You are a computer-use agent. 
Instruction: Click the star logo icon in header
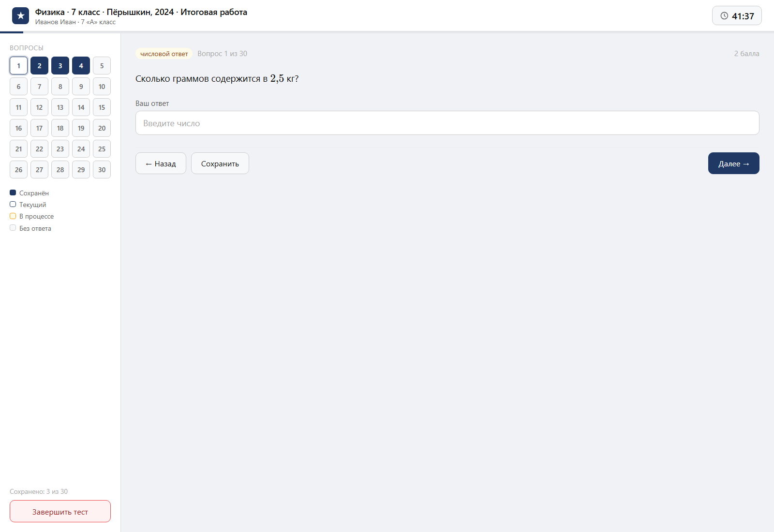(20, 16)
